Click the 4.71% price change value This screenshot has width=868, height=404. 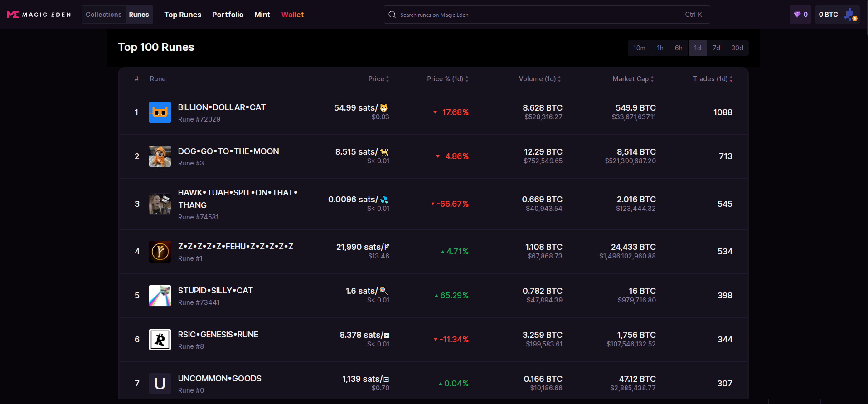coord(455,252)
